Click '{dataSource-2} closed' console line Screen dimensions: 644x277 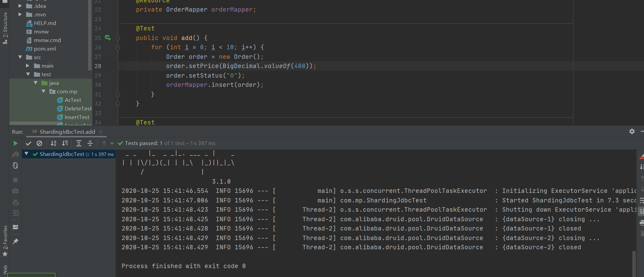point(542,247)
